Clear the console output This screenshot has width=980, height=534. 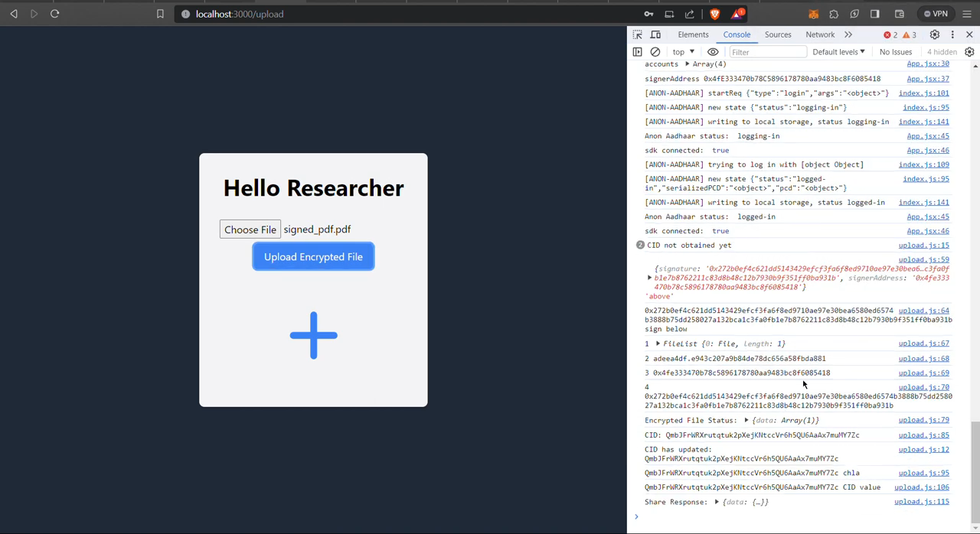pos(655,52)
